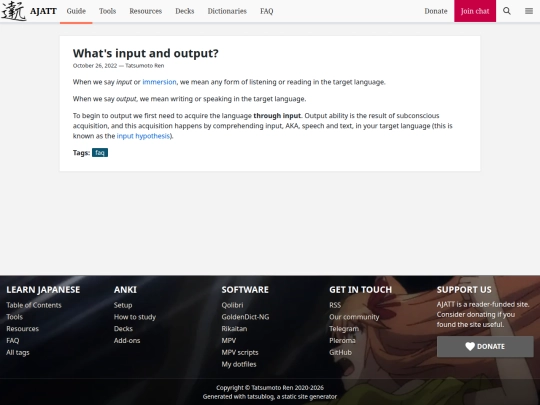Open Our community footer link
Screen dimensions: 540x405
point(354,317)
